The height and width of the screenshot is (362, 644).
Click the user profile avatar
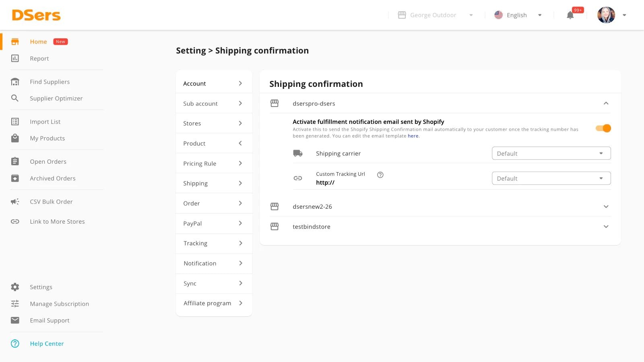click(x=606, y=15)
